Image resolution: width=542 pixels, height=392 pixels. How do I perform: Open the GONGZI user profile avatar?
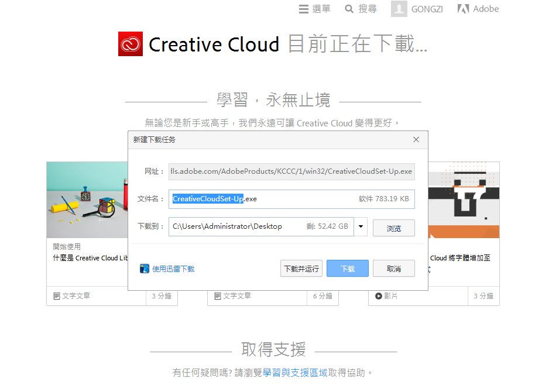[x=399, y=9]
